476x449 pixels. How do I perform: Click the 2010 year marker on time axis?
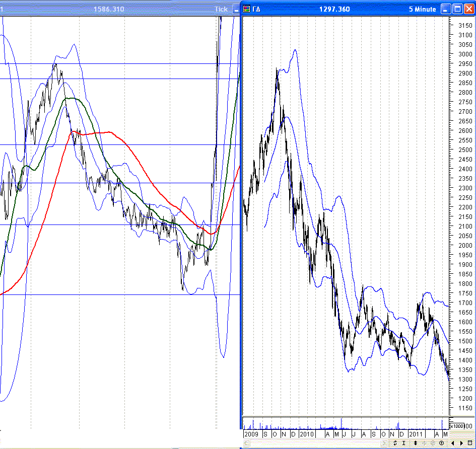click(x=306, y=434)
